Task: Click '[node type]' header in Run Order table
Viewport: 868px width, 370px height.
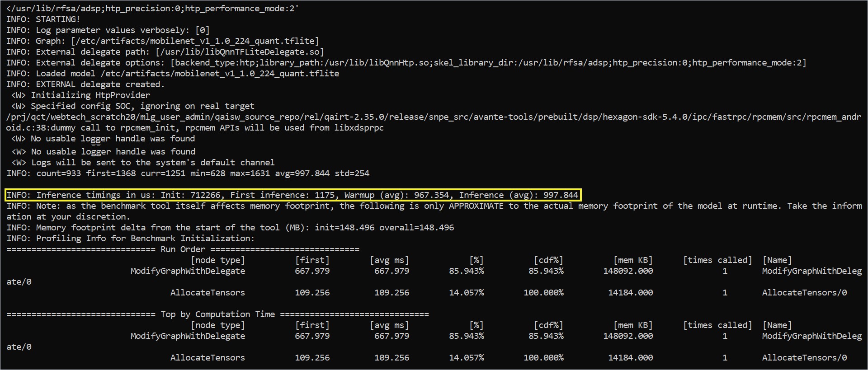Action: click(217, 260)
